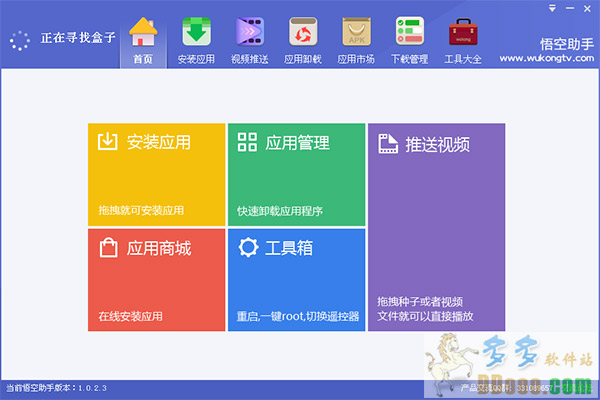
Task: Select the 应用卸载 recycle icon
Action: coord(303,31)
